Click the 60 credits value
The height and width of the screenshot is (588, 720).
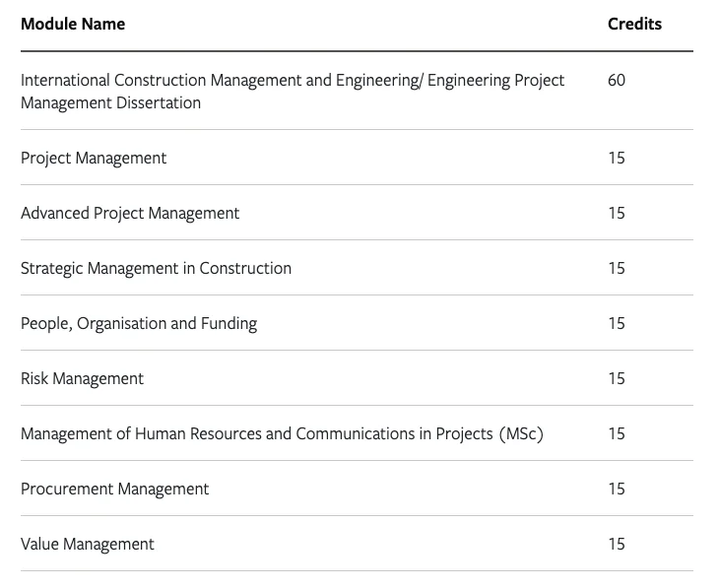(617, 81)
